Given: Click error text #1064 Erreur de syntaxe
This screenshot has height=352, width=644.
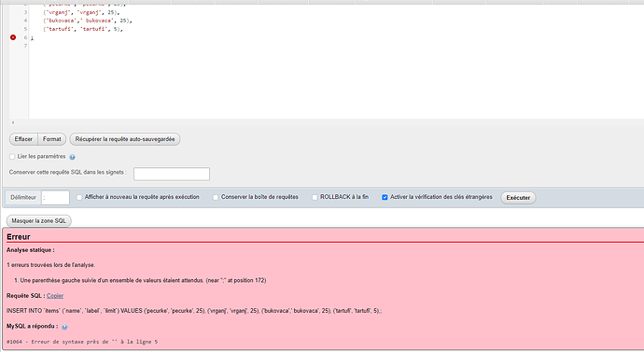Looking at the screenshot, I should click(x=82, y=342).
